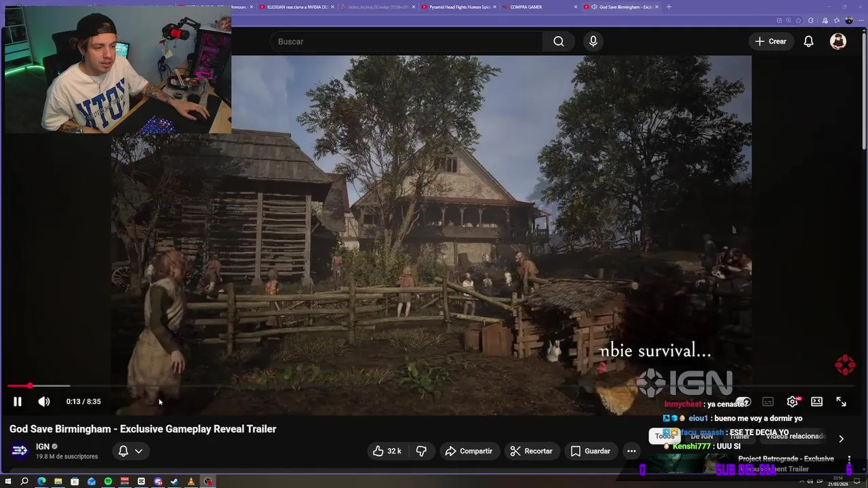The width and height of the screenshot is (868, 488).
Task: Click the 0:13 / 8:35 time display
Action: (x=83, y=401)
